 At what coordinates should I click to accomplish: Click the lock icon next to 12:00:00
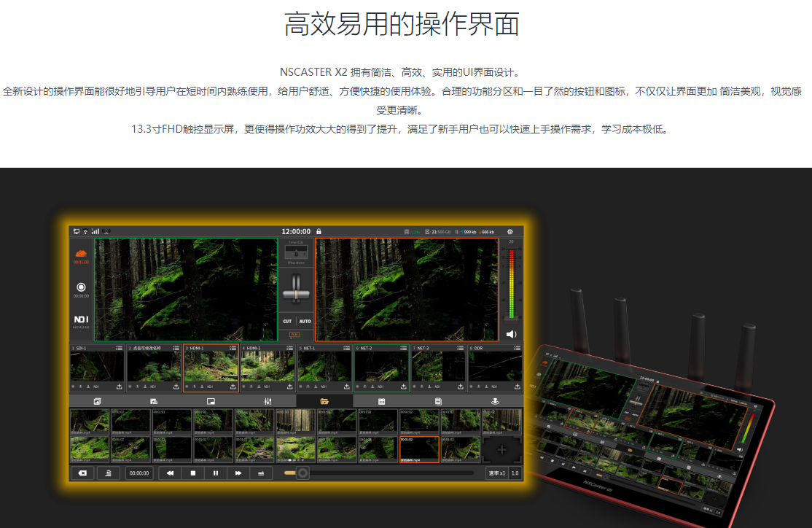pyautogui.click(x=319, y=231)
